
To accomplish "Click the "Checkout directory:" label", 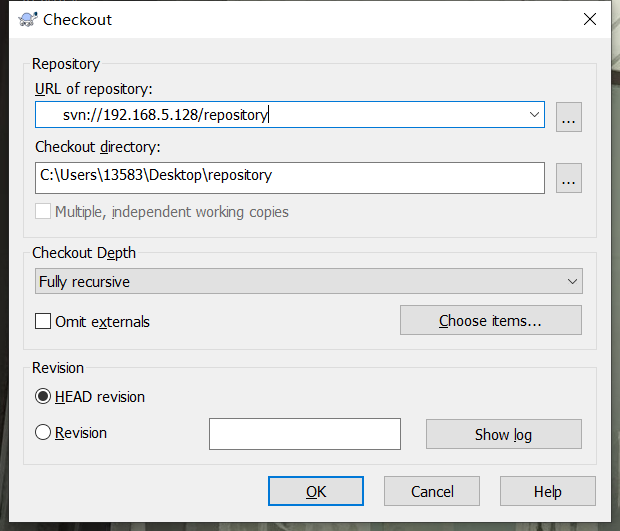I will point(98,147).
